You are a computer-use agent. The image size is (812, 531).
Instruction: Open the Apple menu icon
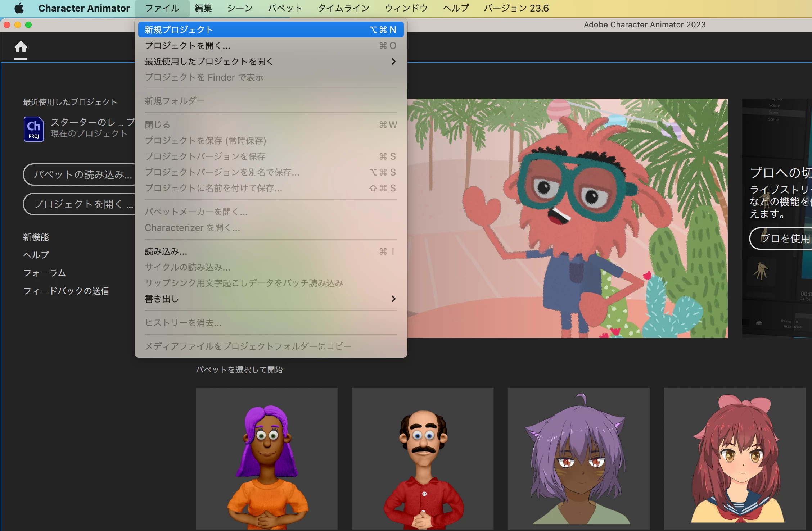pyautogui.click(x=19, y=8)
